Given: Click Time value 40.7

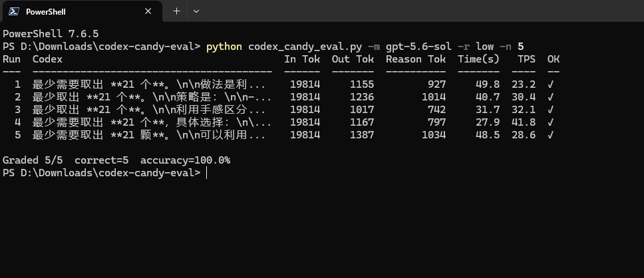Looking at the screenshot, I should pyautogui.click(x=488, y=97).
